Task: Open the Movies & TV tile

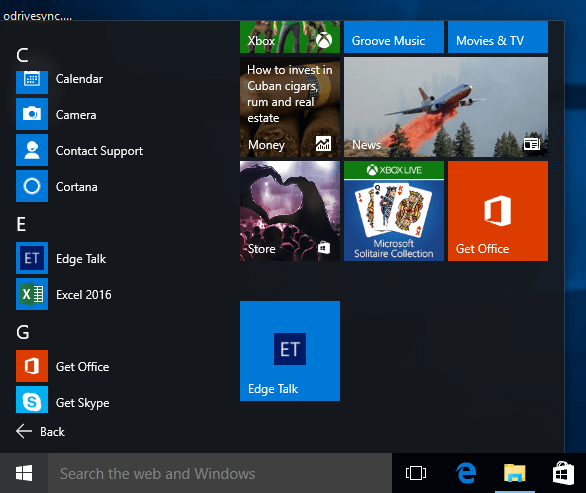Action: coord(497,37)
